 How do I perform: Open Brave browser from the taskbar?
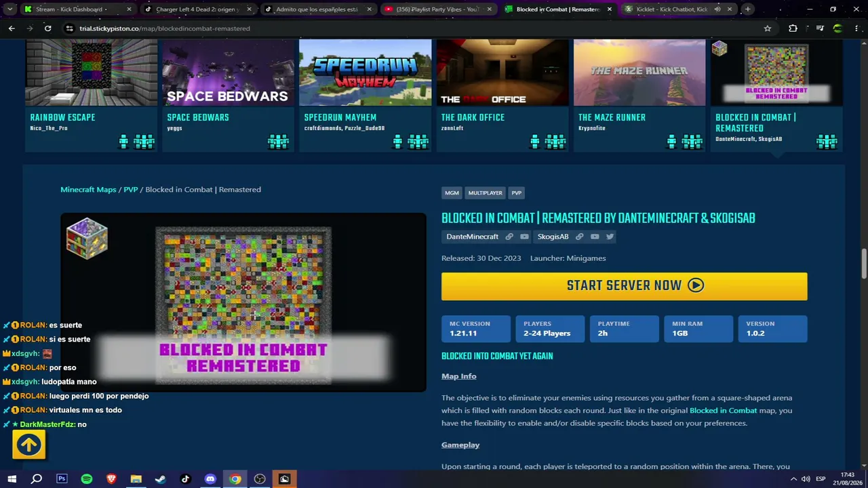click(111, 479)
